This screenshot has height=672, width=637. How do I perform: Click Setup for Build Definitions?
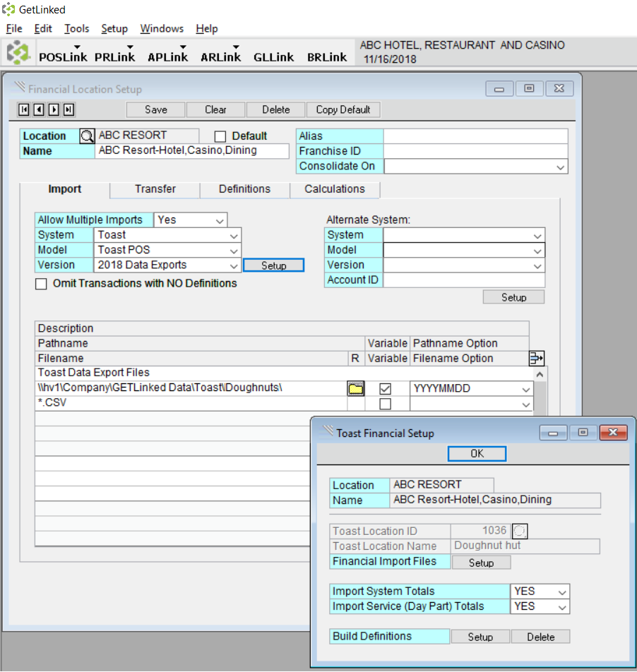pos(480,637)
